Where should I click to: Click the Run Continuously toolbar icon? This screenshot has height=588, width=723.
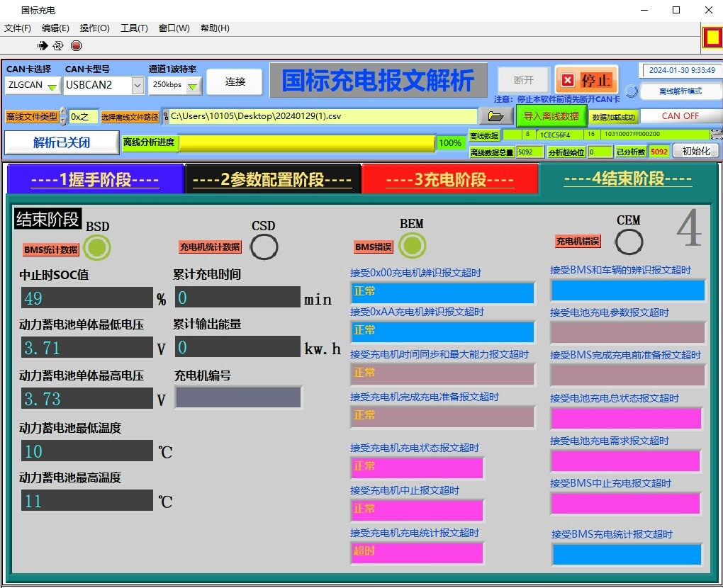click(x=58, y=45)
